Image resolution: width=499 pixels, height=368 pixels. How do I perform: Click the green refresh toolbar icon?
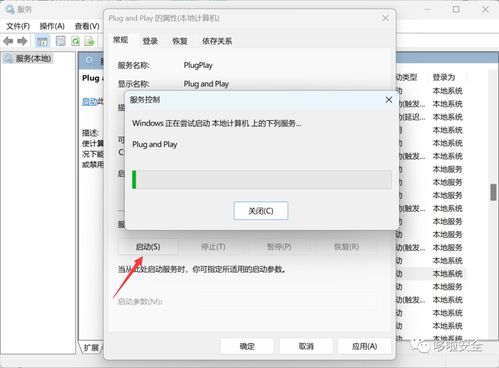point(76,41)
